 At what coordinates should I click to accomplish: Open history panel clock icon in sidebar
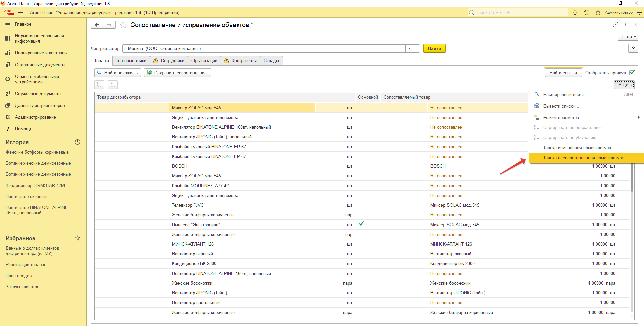click(x=77, y=142)
